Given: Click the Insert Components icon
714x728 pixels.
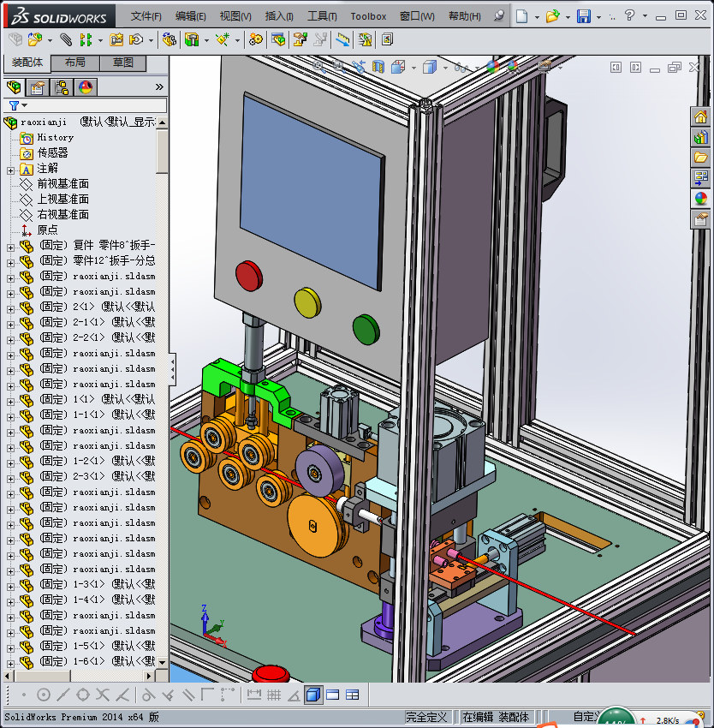Looking at the screenshot, I should tap(35, 40).
